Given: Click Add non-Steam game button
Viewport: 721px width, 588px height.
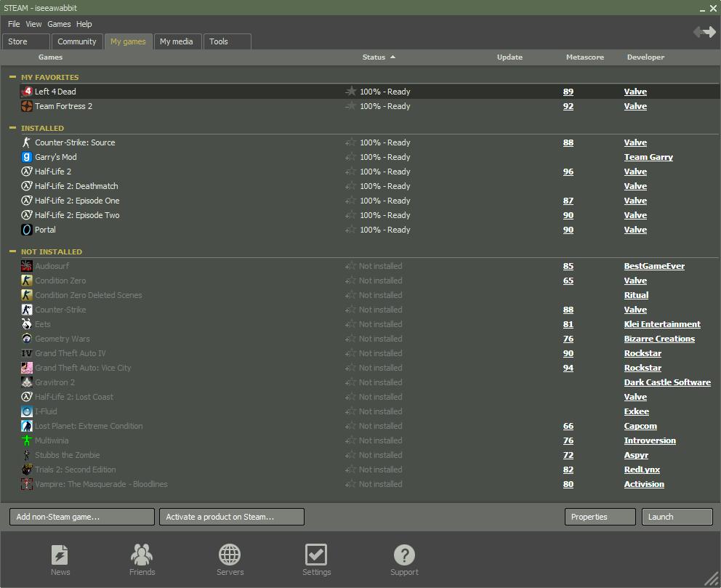Looking at the screenshot, I should pyautogui.click(x=82, y=517).
